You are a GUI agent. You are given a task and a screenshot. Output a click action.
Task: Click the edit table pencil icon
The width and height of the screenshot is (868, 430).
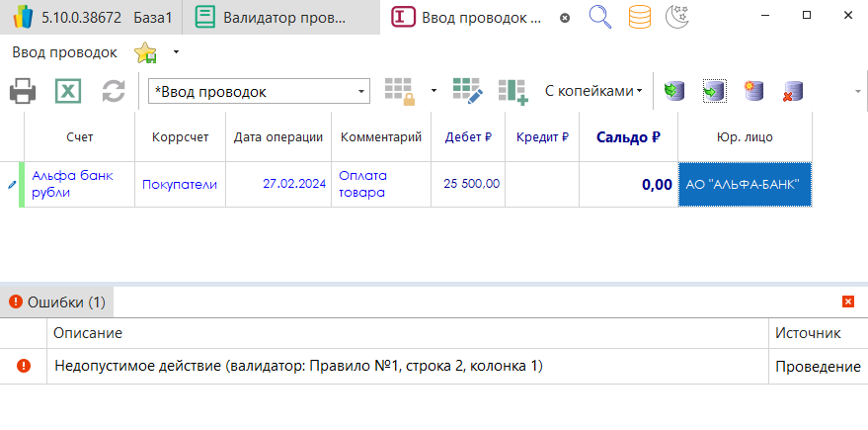click(467, 92)
